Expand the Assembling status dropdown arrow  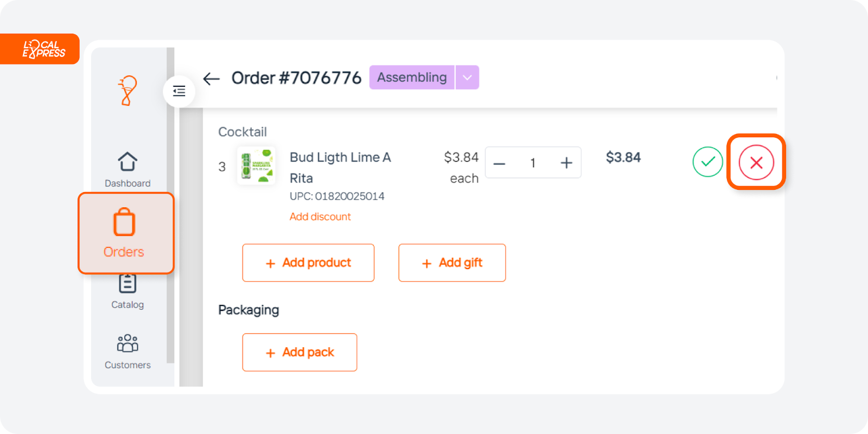coord(467,78)
